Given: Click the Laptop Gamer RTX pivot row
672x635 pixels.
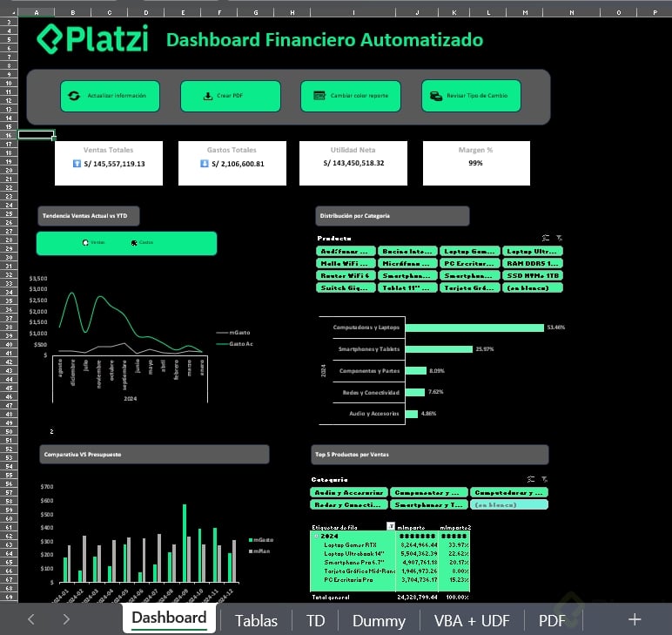Looking at the screenshot, I should click(x=390, y=545).
